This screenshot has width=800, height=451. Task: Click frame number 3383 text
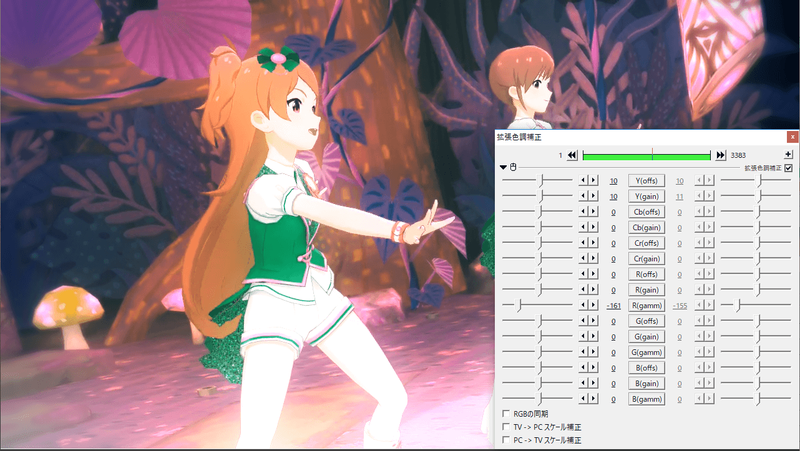pos(738,155)
